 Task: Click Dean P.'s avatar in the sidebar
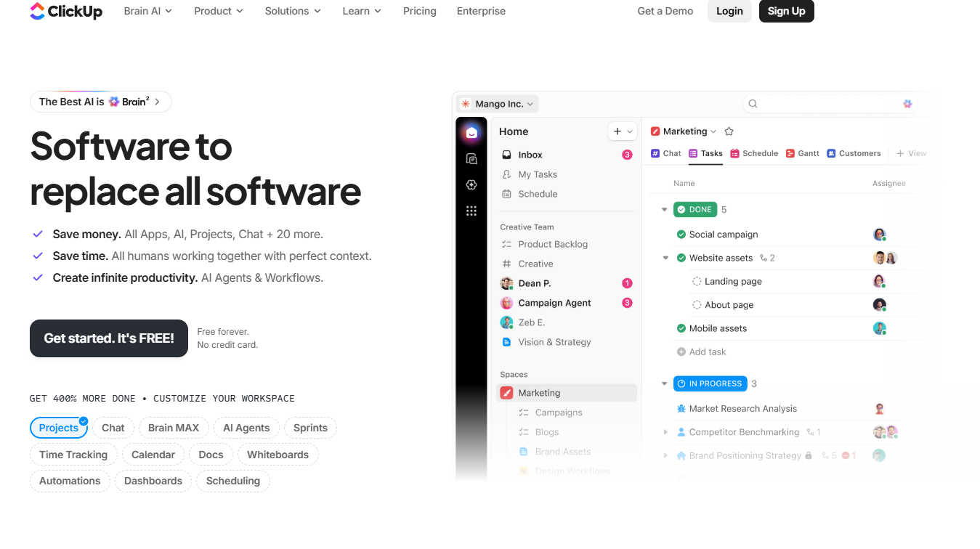click(506, 283)
